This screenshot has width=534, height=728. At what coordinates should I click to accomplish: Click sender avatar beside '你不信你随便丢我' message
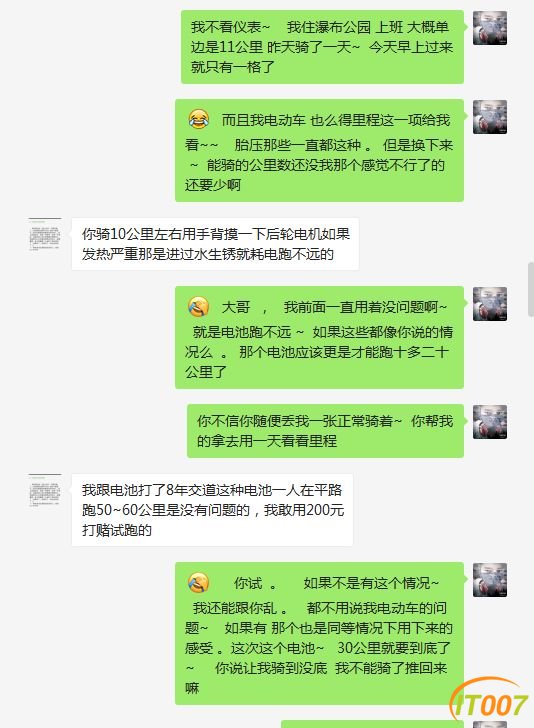(489, 422)
